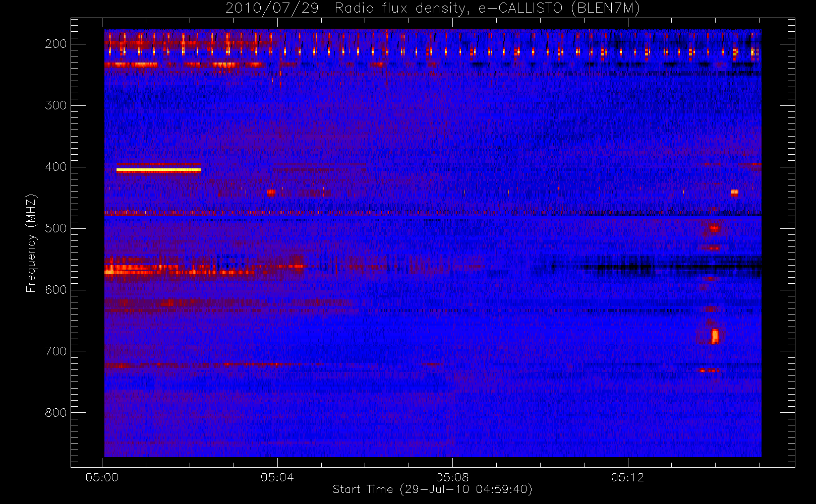Click the '300' frequency tick label
The height and width of the screenshot is (504, 816).
click(x=55, y=105)
